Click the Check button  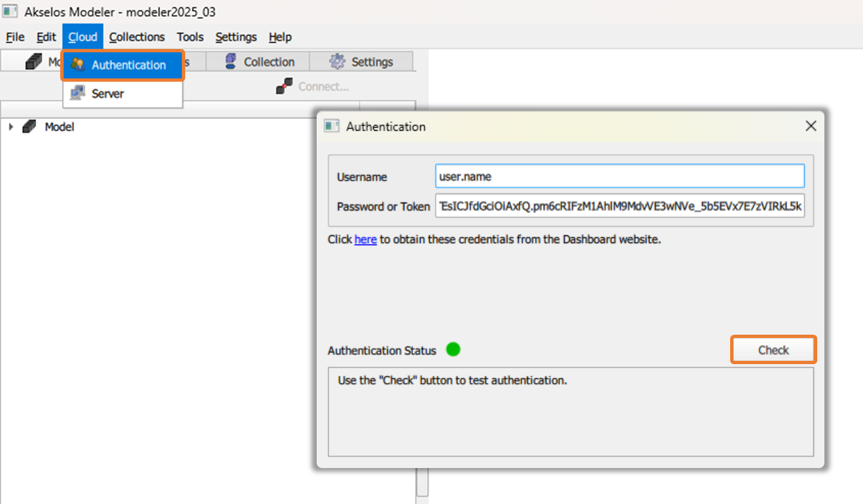773,350
